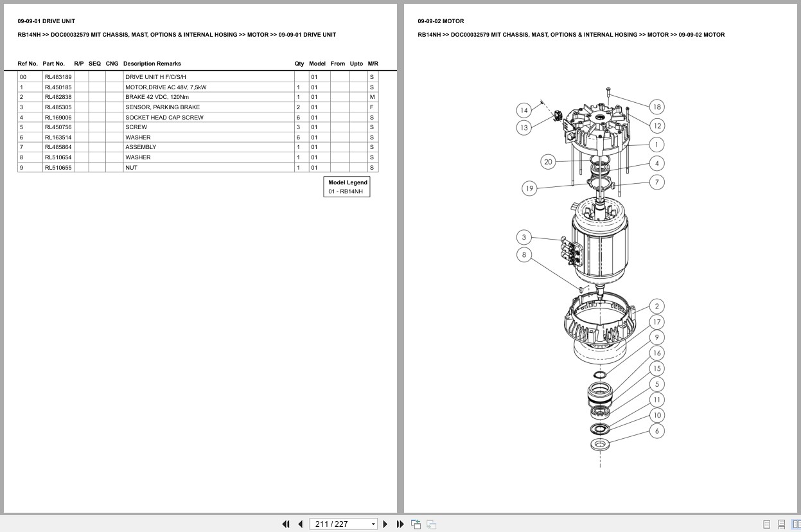Click the Description Remarks column header
The width and height of the screenshot is (801, 532).
coord(152,64)
